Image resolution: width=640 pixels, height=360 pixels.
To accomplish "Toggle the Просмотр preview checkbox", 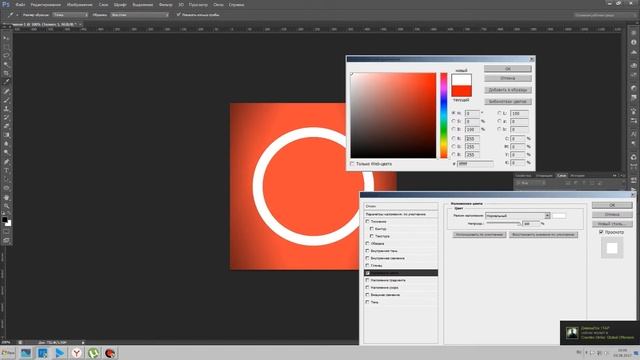I will 601,232.
